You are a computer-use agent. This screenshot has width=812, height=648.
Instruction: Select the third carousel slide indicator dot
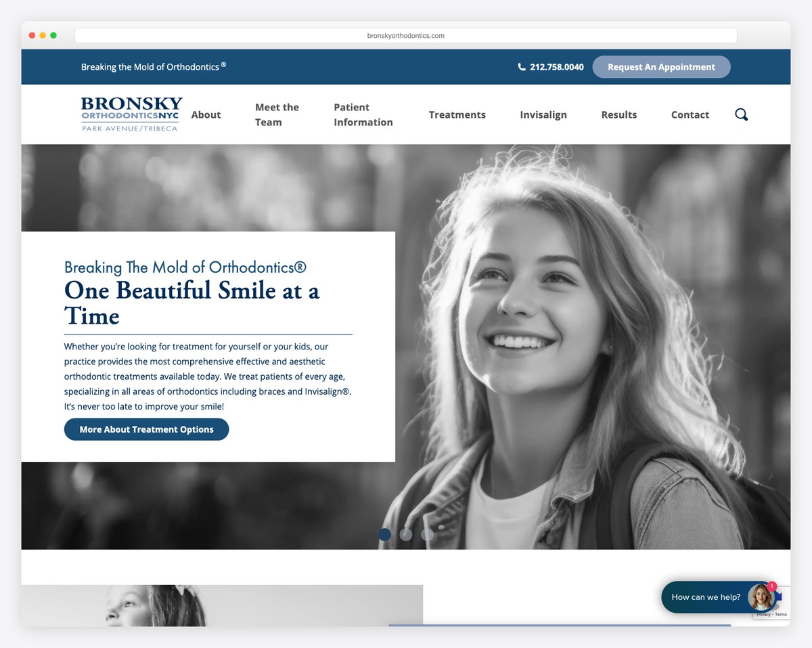pos(427,534)
